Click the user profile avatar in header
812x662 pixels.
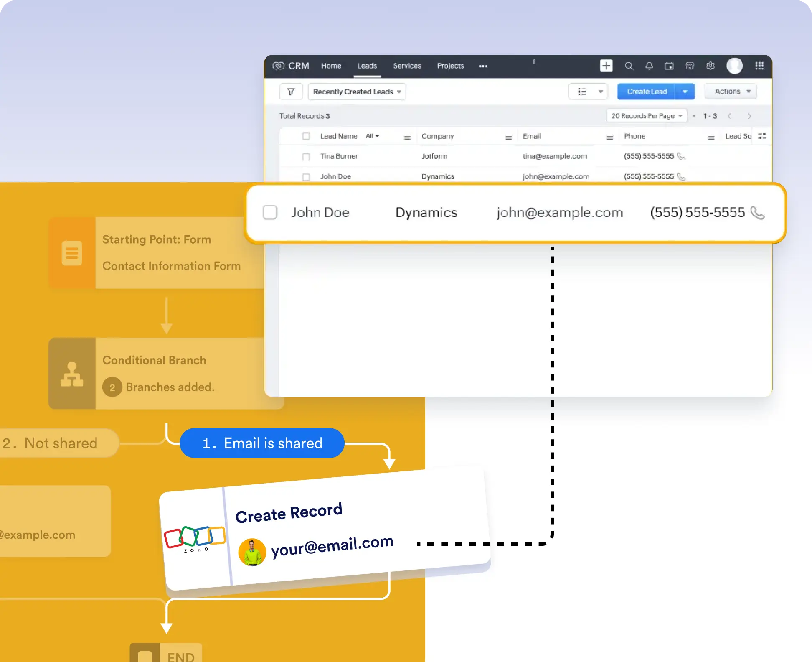pos(735,66)
